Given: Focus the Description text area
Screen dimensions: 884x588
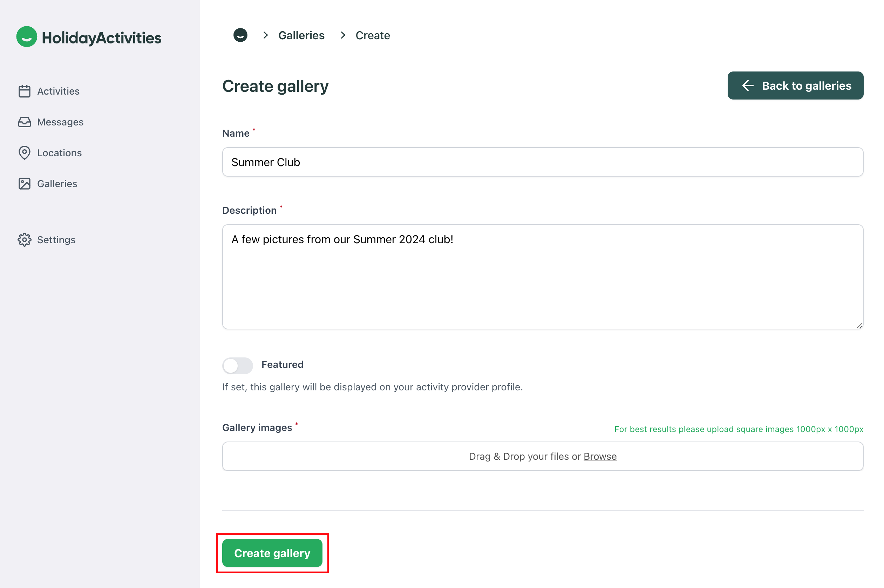Looking at the screenshot, I should point(542,277).
